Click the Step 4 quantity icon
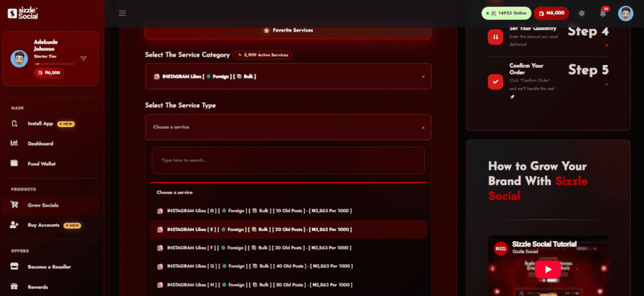Viewport: 644px width, 296px height. [496, 37]
